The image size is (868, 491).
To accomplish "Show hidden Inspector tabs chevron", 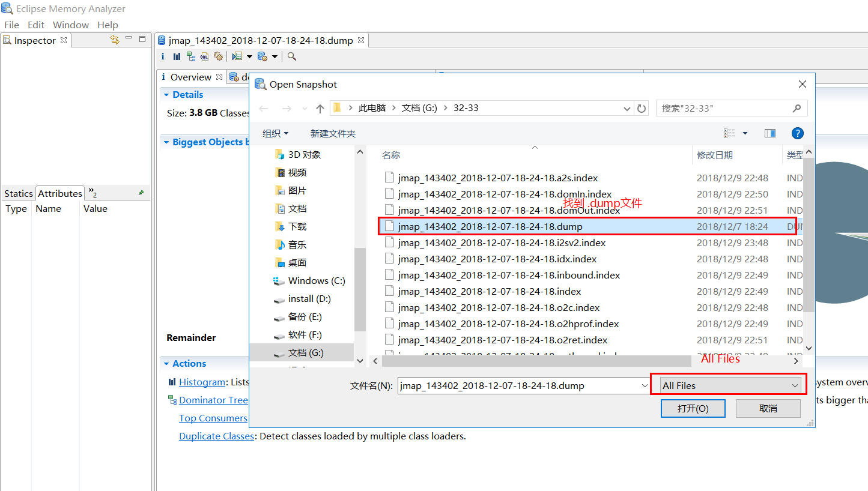I will [x=93, y=192].
